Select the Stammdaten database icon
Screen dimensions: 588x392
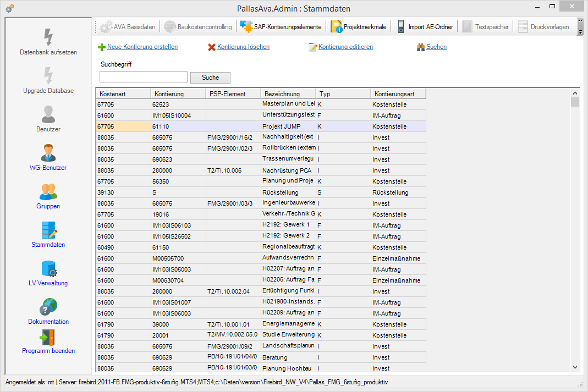pyautogui.click(x=49, y=230)
